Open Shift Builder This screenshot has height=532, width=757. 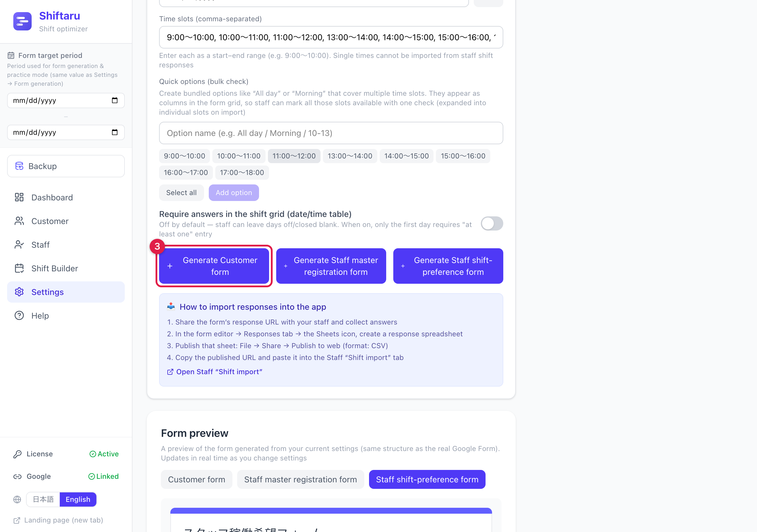coord(66,268)
